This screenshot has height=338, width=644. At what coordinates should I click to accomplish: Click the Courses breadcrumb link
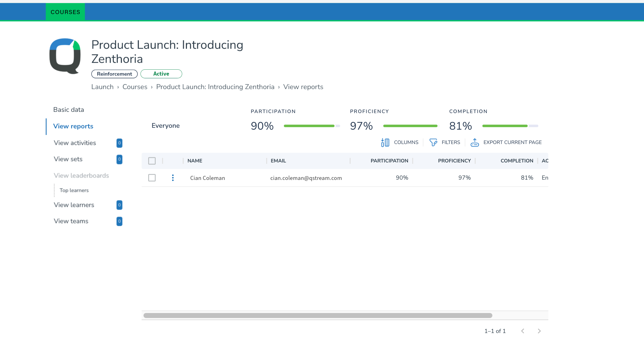point(135,87)
